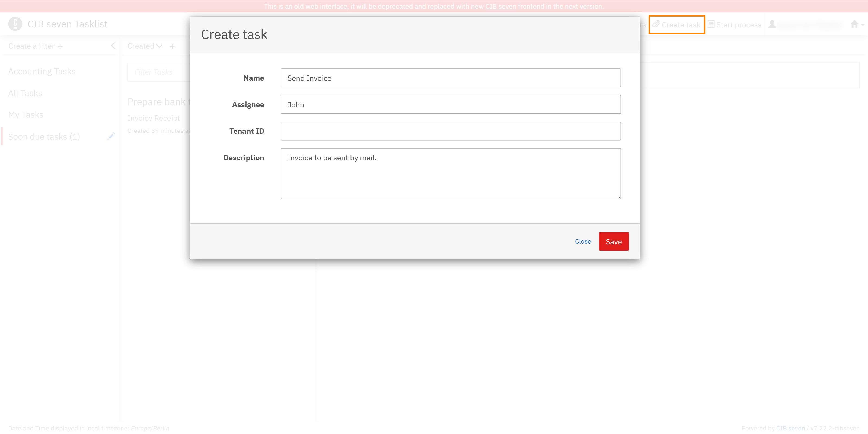Open the CIB seven link in the banner

point(500,6)
